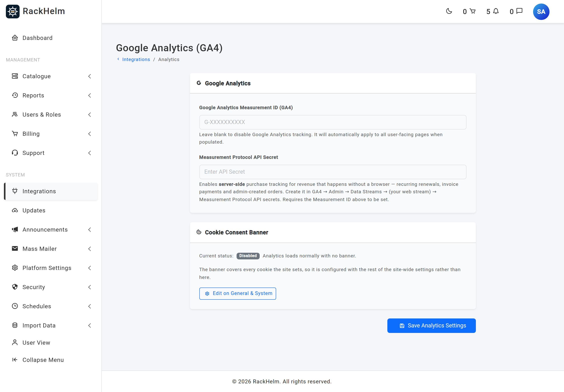The width and height of the screenshot is (564, 392).
Task: Click the Disabled status badge
Action: (x=248, y=256)
